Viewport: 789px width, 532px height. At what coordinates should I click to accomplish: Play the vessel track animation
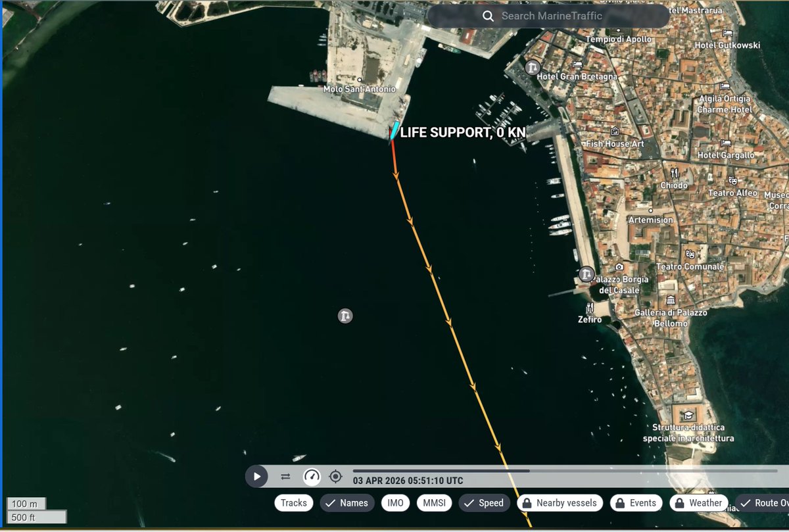tap(256, 477)
